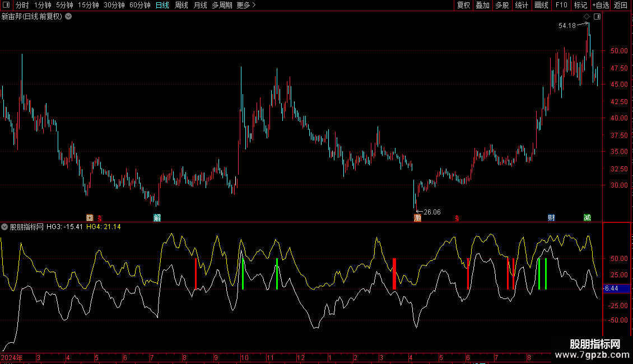Open the 统计 statistics tool

click(522, 5)
